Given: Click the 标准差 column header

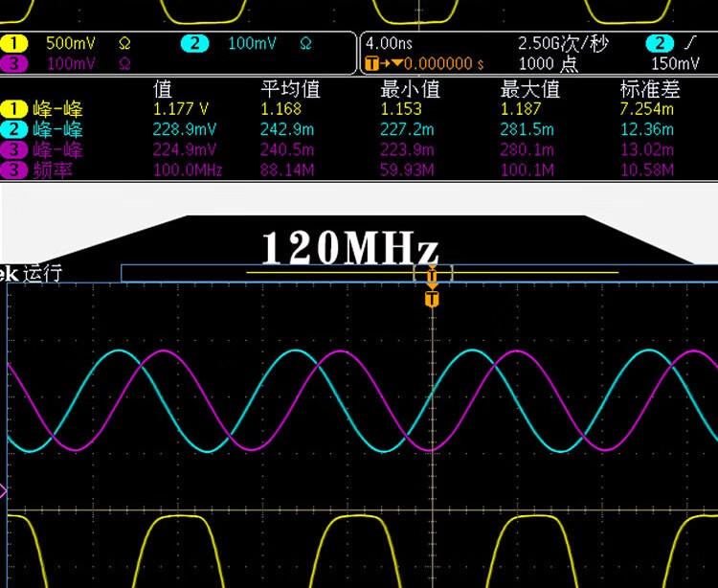Looking at the screenshot, I should 650,89.
